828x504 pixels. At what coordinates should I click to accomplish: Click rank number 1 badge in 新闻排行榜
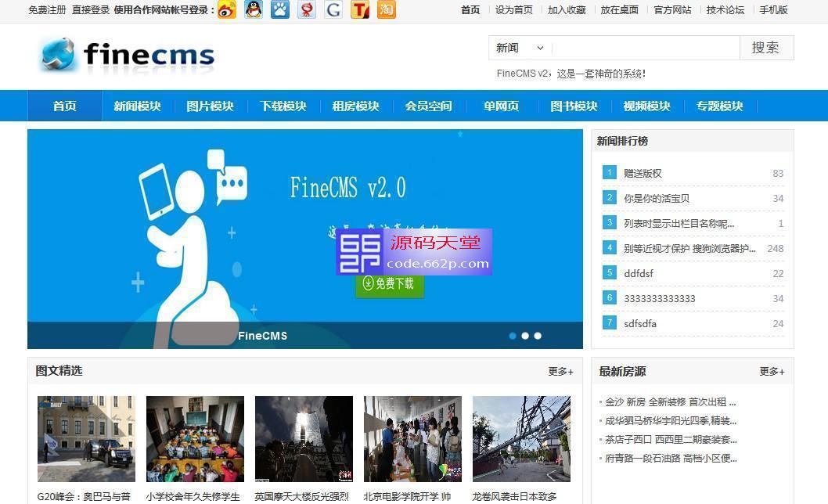(x=610, y=172)
